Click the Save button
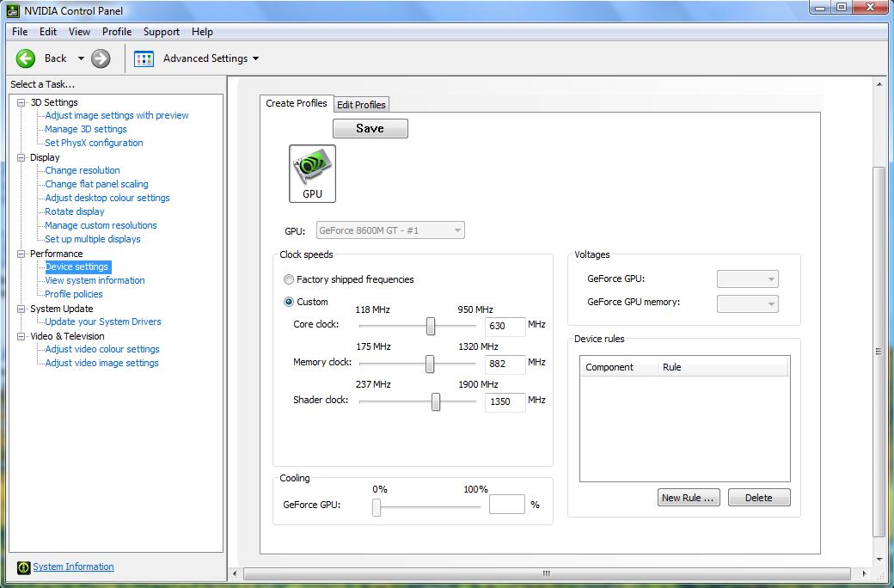The image size is (894, 588). (x=370, y=128)
